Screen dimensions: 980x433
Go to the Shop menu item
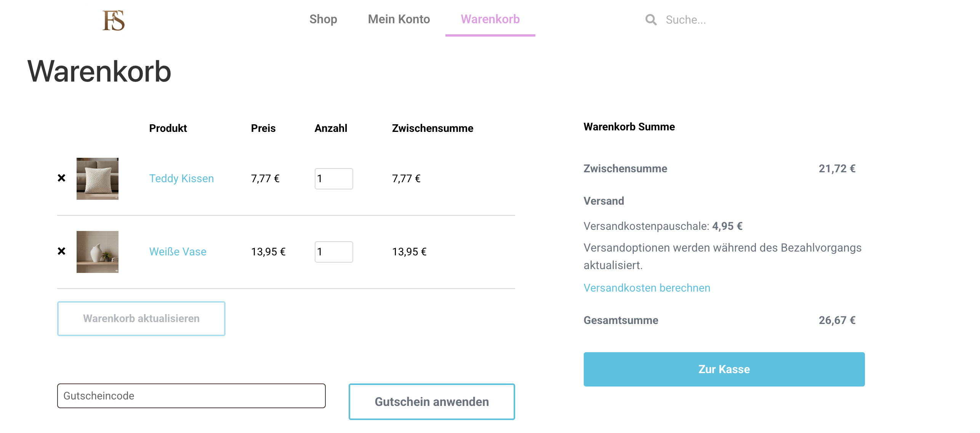click(x=323, y=19)
